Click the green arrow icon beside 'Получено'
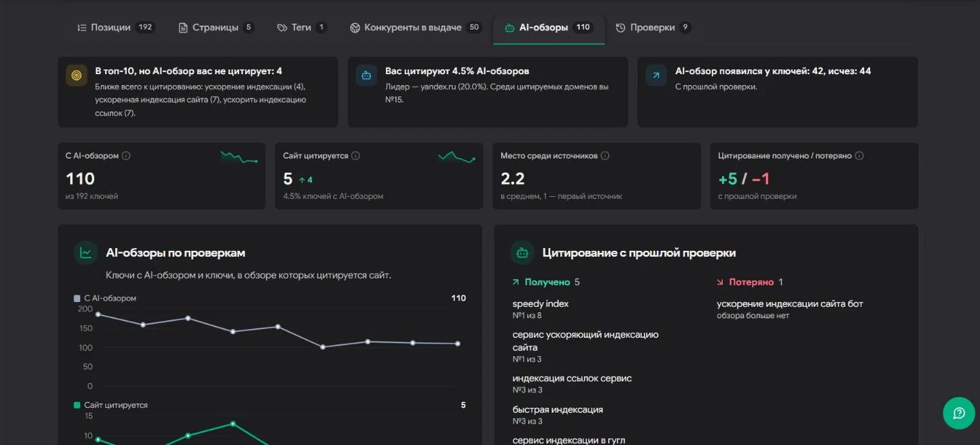Image resolution: width=980 pixels, height=445 pixels. (516, 283)
